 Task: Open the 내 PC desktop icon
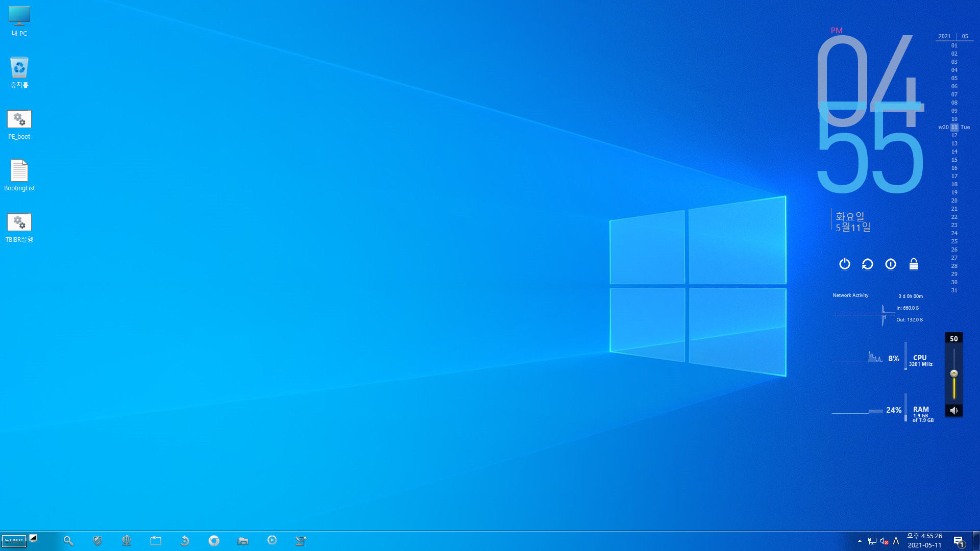pos(19,21)
